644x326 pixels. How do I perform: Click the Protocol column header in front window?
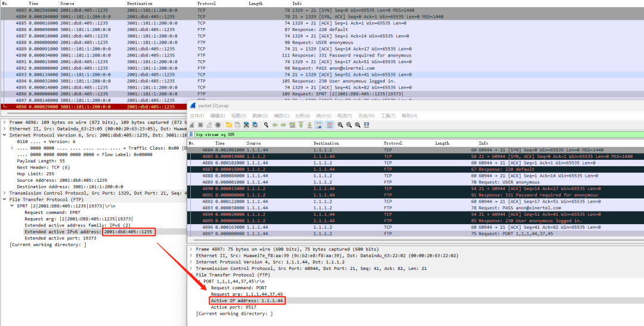pyautogui.click(x=392, y=144)
